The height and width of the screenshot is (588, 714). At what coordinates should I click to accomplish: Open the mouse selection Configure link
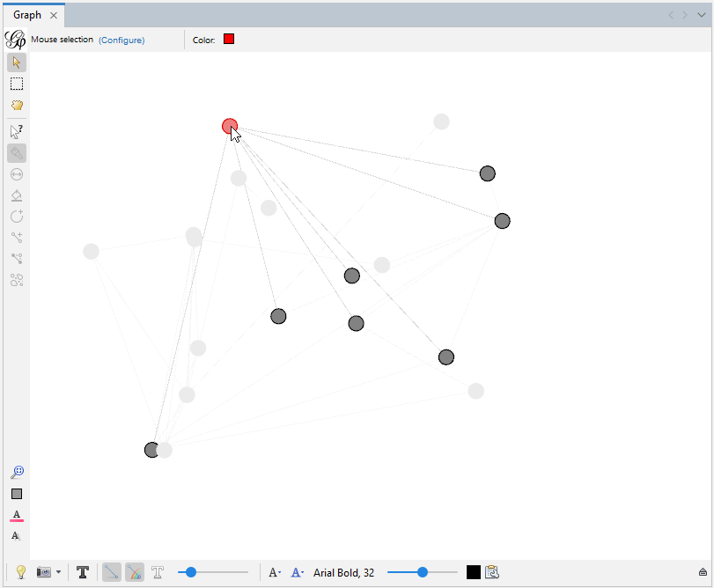coord(121,40)
